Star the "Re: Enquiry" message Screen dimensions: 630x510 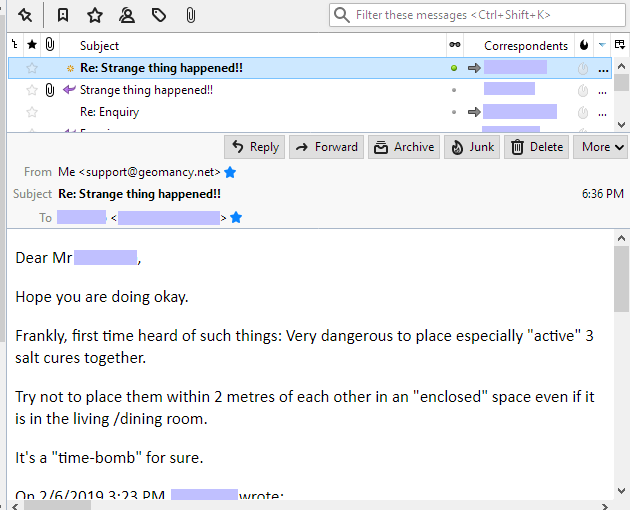(x=32, y=112)
